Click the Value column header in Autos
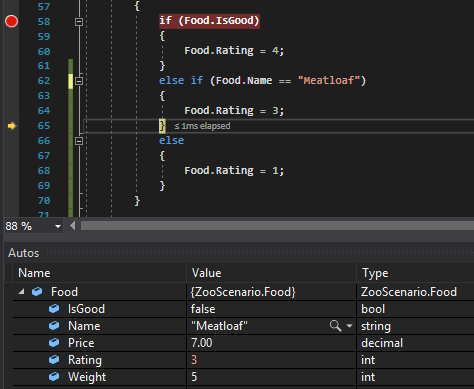 click(206, 273)
